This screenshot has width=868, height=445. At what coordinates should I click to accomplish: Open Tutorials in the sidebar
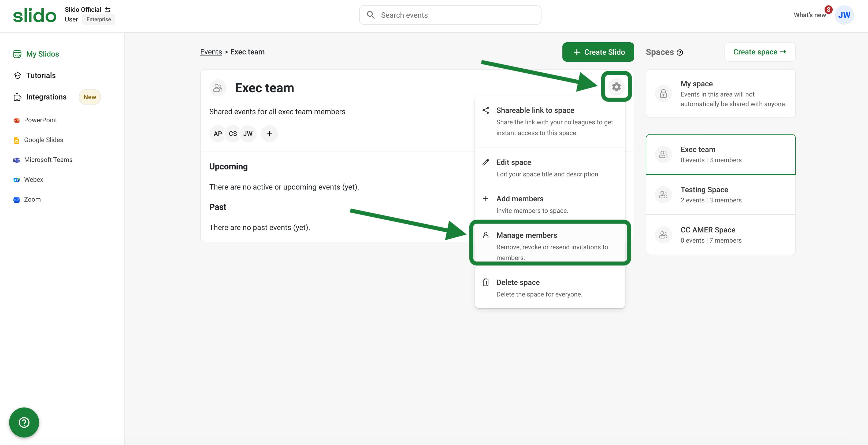click(41, 75)
